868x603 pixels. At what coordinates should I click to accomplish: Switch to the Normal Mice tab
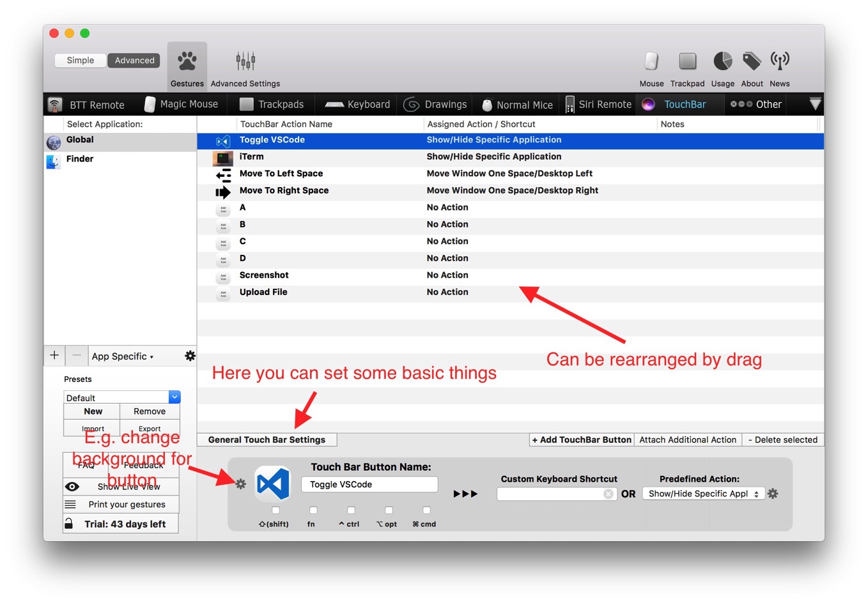tap(518, 105)
